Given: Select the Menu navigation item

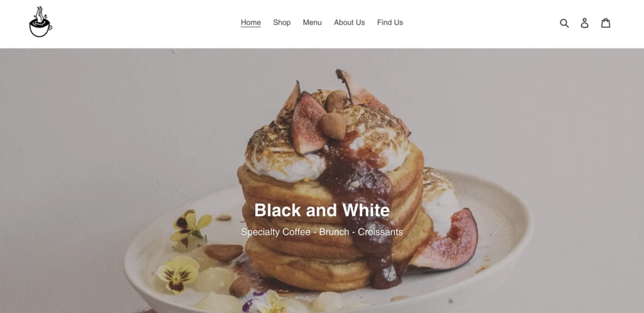Looking at the screenshot, I should 312,22.
